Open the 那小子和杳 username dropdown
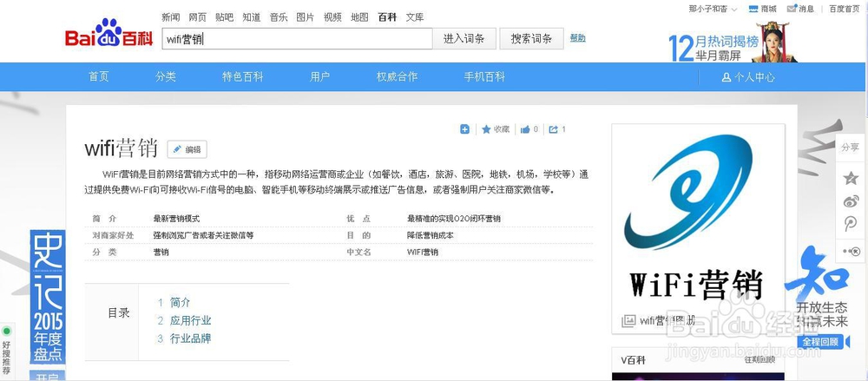The width and height of the screenshot is (868, 381). pos(713,9)
